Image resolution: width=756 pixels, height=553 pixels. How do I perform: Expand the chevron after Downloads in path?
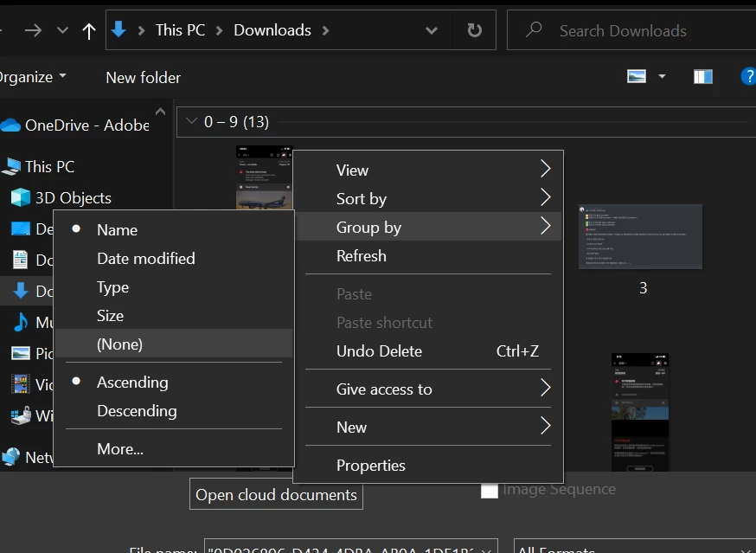326,30
